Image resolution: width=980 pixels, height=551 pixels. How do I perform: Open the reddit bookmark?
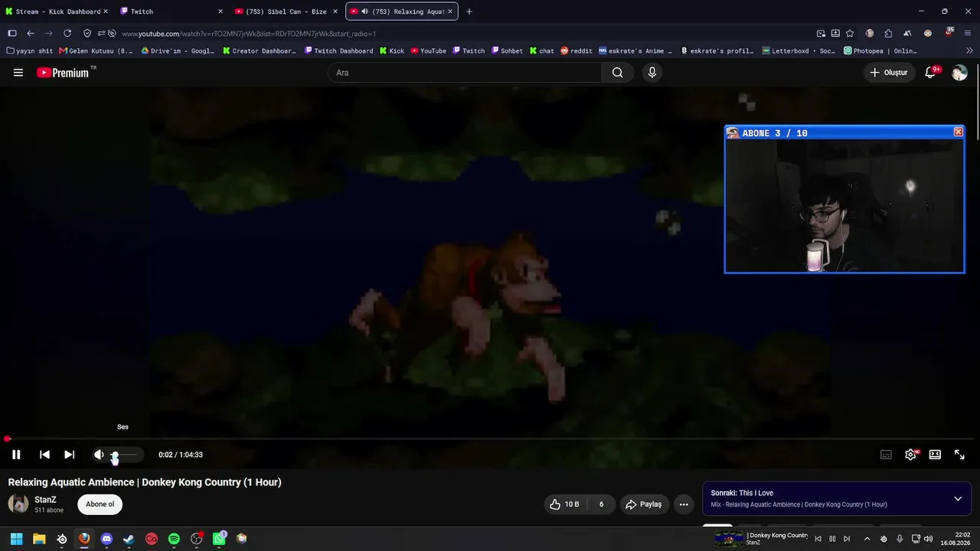coord(576,51)
